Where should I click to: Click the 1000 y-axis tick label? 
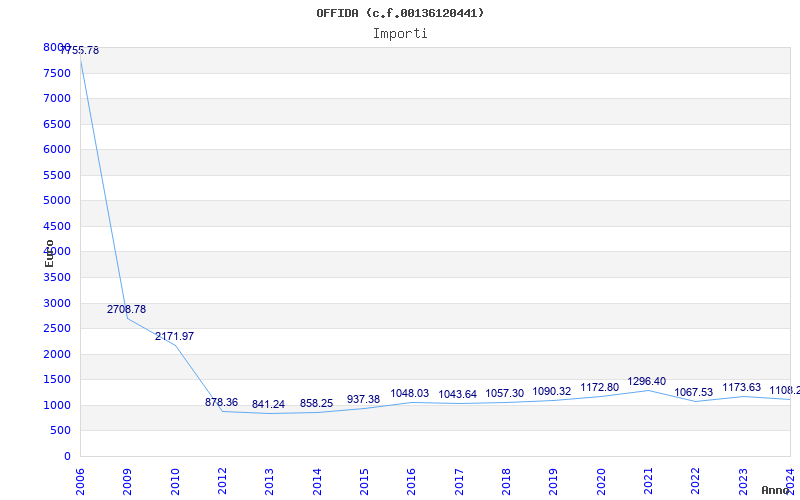(x=57, y=406)
